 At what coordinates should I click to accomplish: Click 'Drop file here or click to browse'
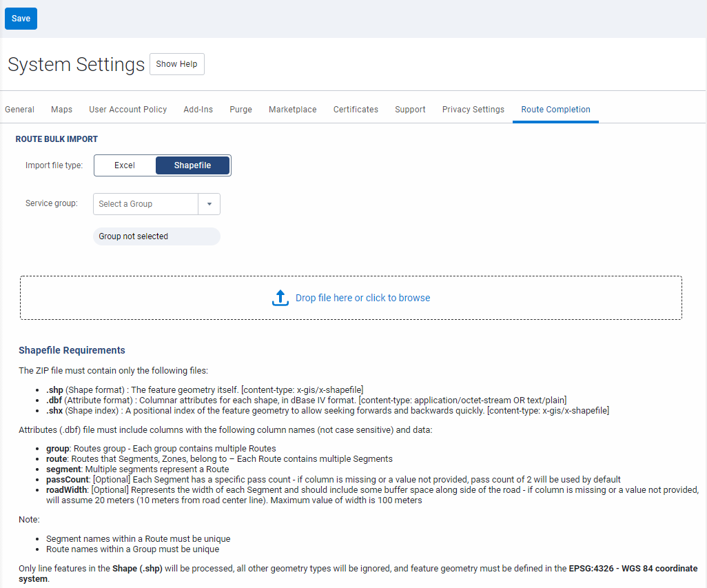pyautogui.click(x=362, y=298)
